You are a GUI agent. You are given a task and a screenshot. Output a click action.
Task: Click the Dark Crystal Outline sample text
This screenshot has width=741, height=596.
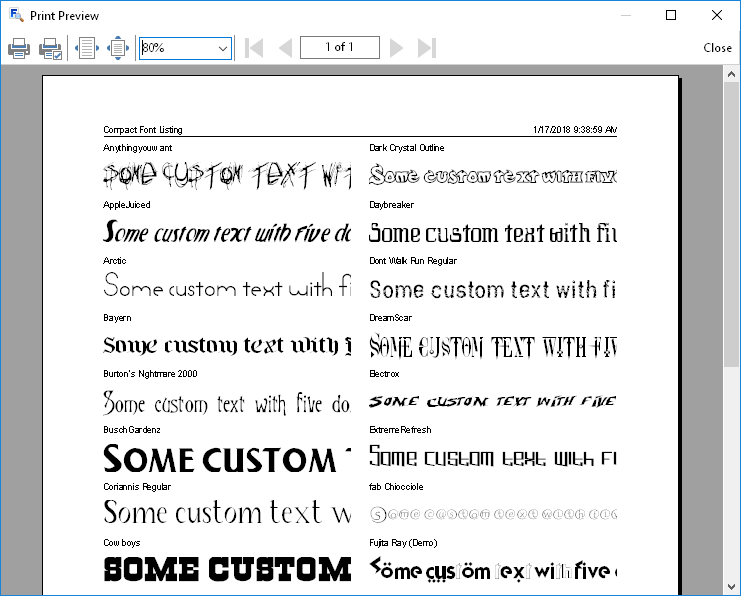click(493, 175)
